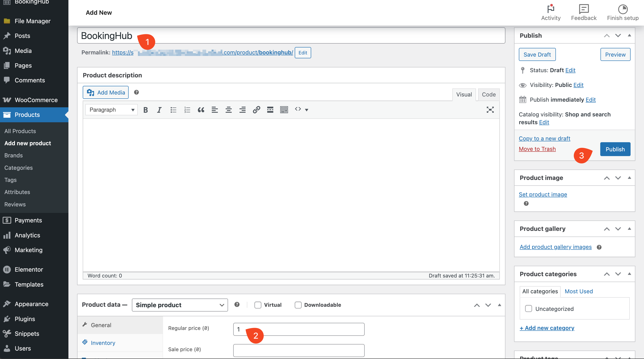Open the Simple product type dropdown
The image size is (644, 359).
(180, 305)
